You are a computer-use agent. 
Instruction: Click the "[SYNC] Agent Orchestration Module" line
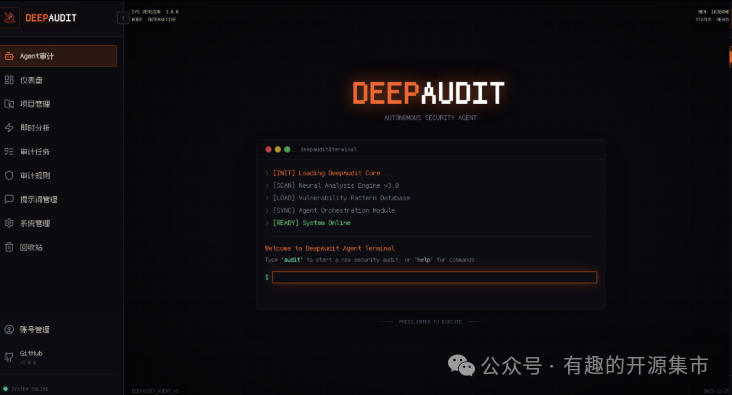(334, 211)
